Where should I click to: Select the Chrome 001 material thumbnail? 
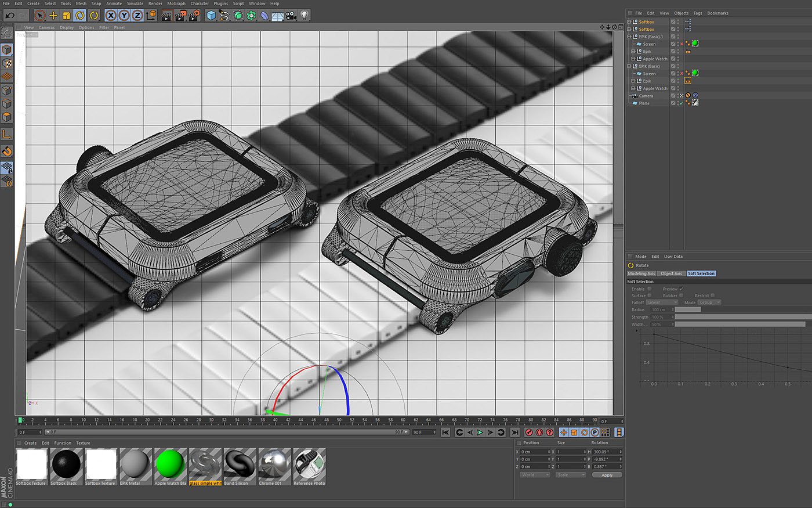click(x=274, y=463)
